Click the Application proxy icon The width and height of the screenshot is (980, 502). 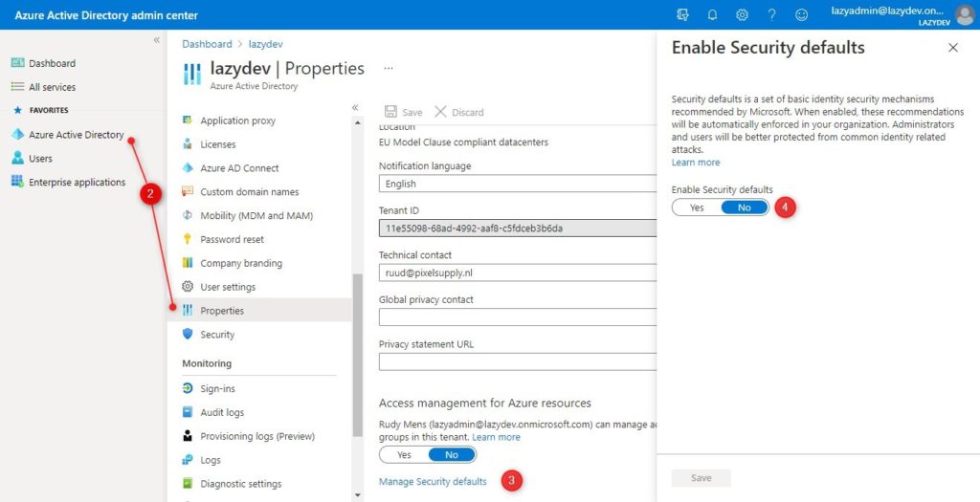pos(188,120)
